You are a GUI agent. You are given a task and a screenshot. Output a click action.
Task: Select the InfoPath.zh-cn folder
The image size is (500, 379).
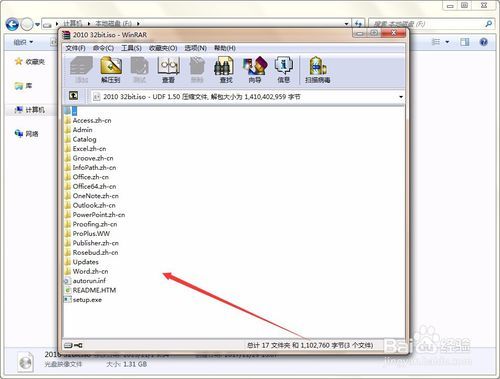[90, 167]
